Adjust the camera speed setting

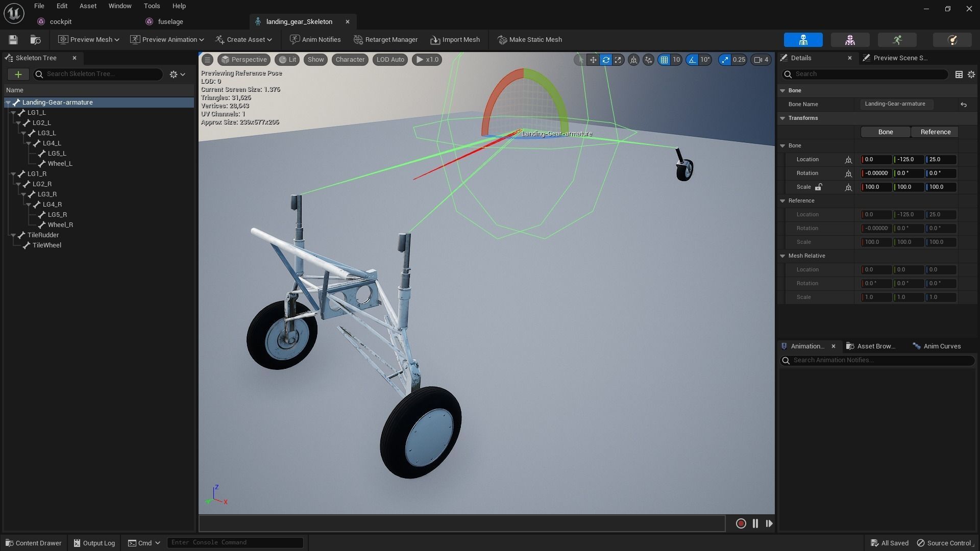coord(760,60)
